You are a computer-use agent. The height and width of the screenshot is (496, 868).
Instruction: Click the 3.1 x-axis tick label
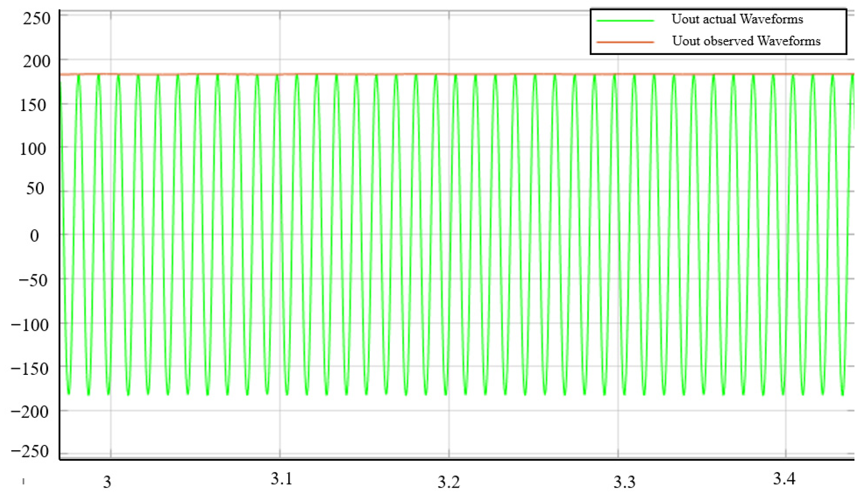point(282,479)
